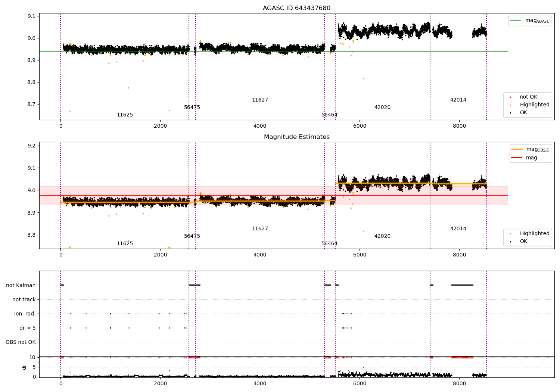
Task: Click the 'OBS not OK' row label
Action: (21, 342)
